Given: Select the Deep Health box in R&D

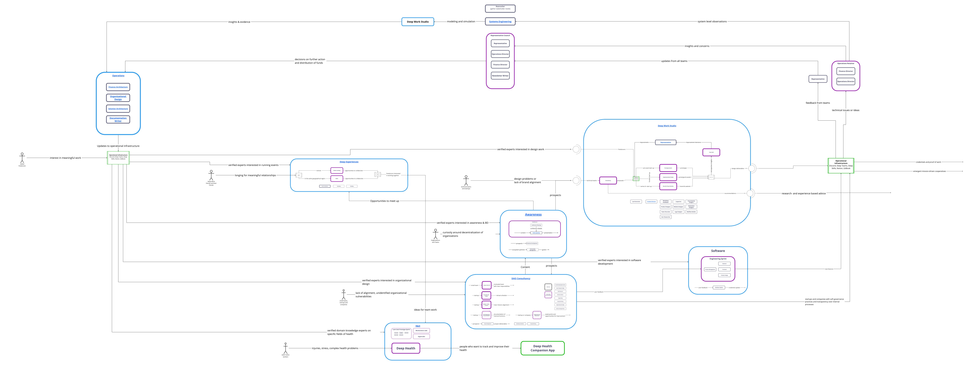Looking at the screenshot, I should click(406, 348).
